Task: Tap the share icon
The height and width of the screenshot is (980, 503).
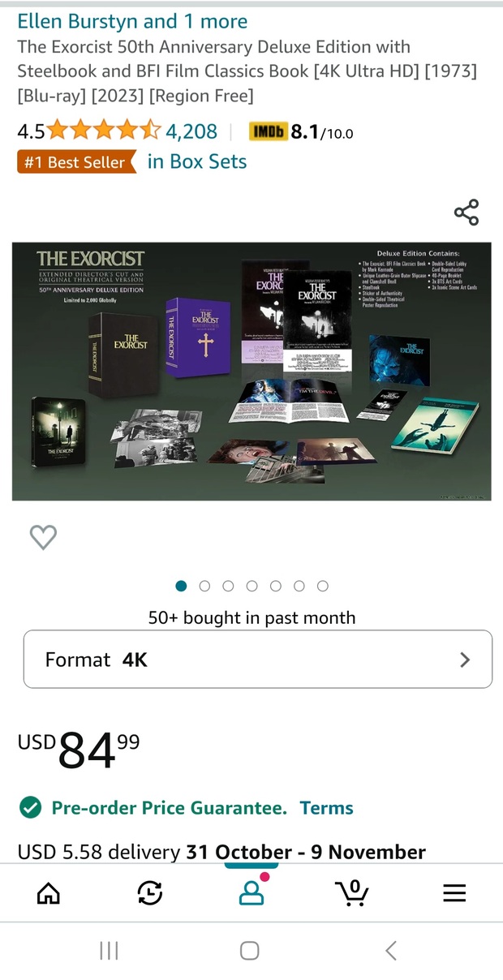Action: pos(466,213)
